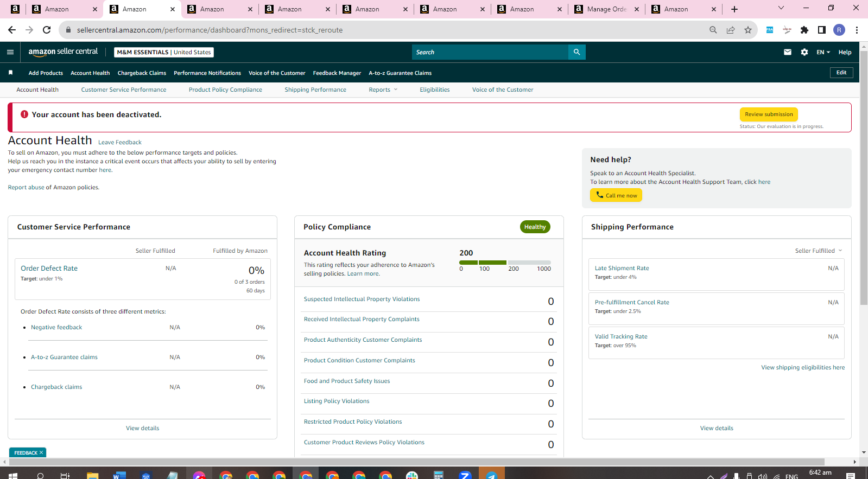Image resolution: width=868 pixels, height=479 pixels.
Task: Close the Manage Orders tab
Action: [636, 9]
